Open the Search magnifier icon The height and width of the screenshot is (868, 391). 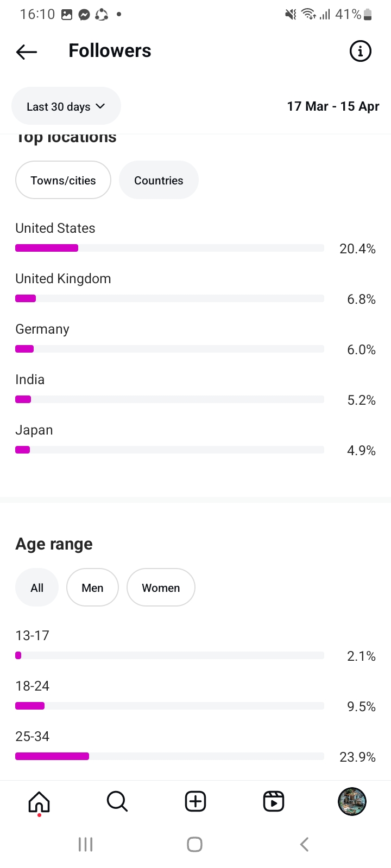tap(117, 801)
